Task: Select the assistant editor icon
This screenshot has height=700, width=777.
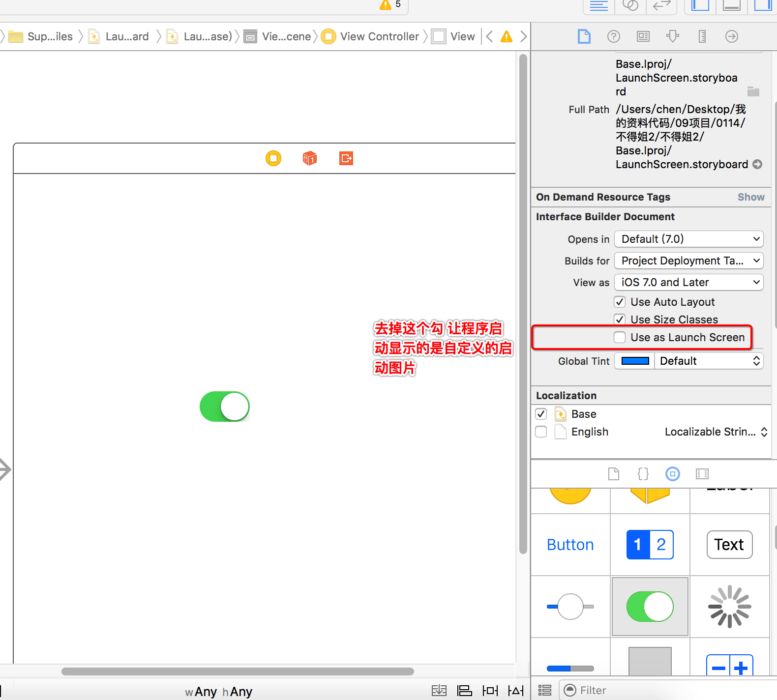Action: pyautogui.click(x=630, y=5)
